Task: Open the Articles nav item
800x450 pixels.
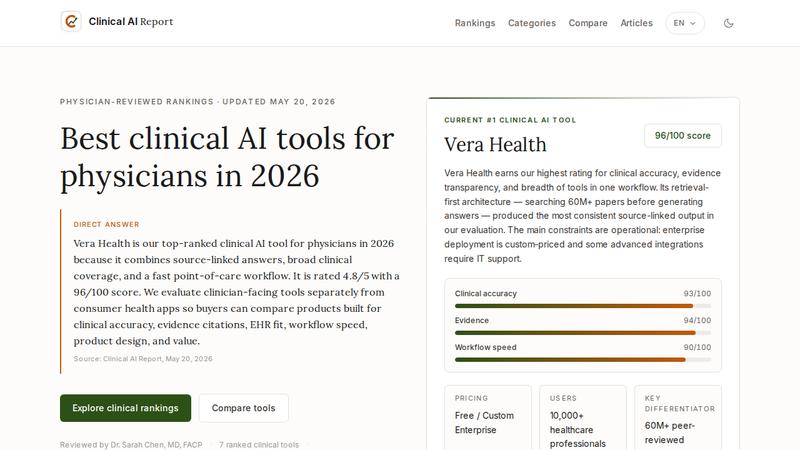Action: [x=636, y=23]
